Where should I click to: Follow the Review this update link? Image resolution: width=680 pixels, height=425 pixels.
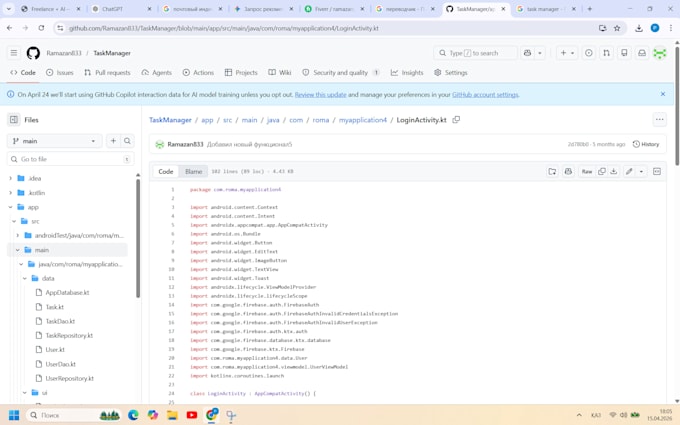[320, 95]
